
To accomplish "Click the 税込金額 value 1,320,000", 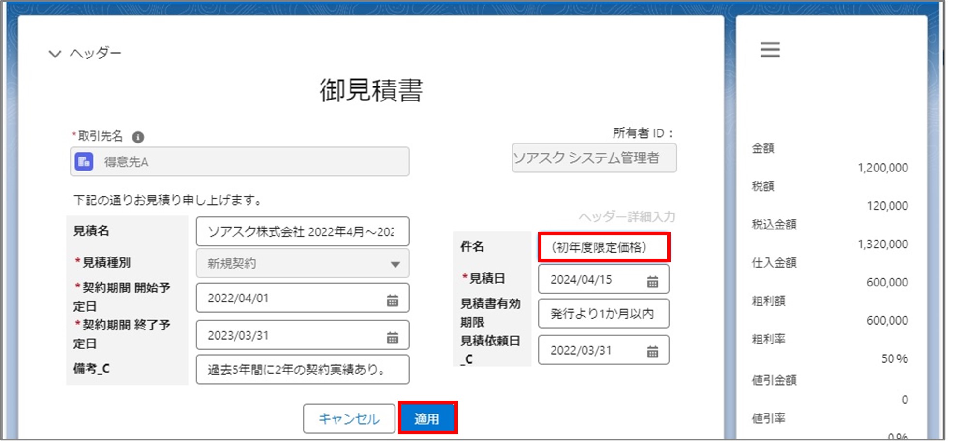I will (x=882, y=244).
